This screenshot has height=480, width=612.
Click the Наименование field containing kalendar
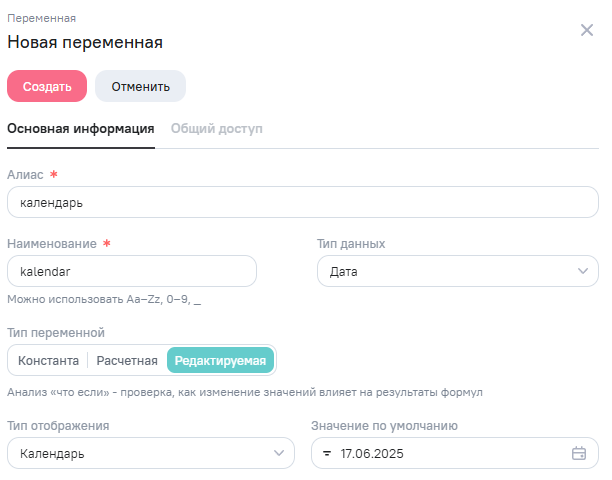pyautogui.click(x=131, y=271)
